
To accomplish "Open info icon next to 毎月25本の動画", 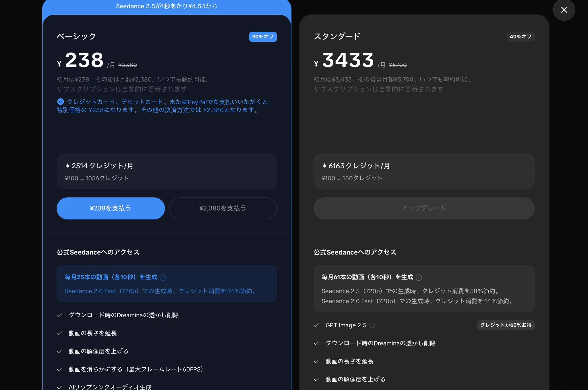I will pyautogui.click(x=163, y=277).
